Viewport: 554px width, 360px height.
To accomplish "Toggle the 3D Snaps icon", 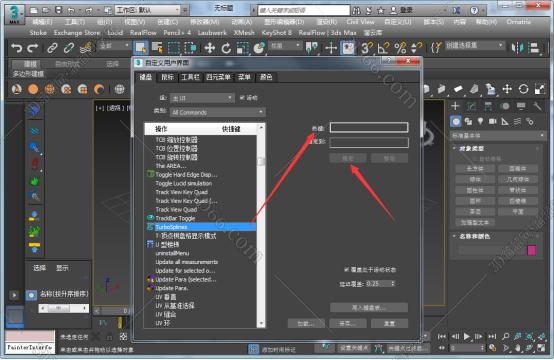I will coord(366,48).
